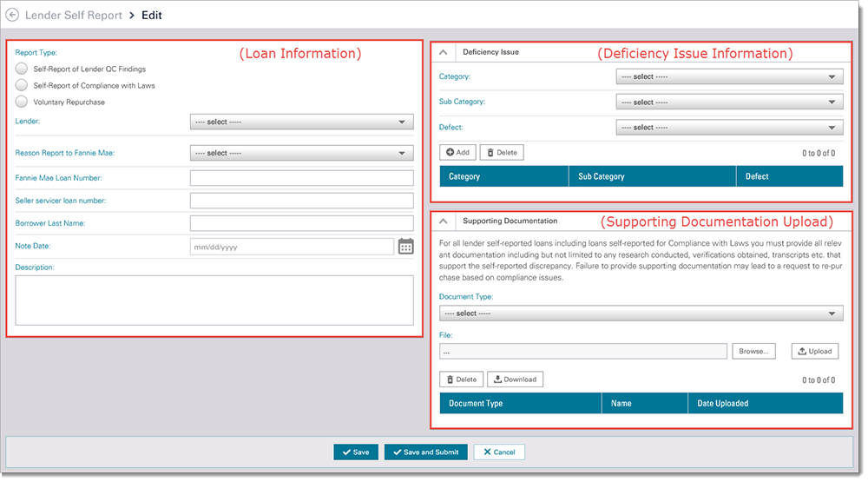The width and height of the screenshot is (868, 482).
Task: Go to Lender Self Report breadcrumb
Action: (x=73, y=16)
